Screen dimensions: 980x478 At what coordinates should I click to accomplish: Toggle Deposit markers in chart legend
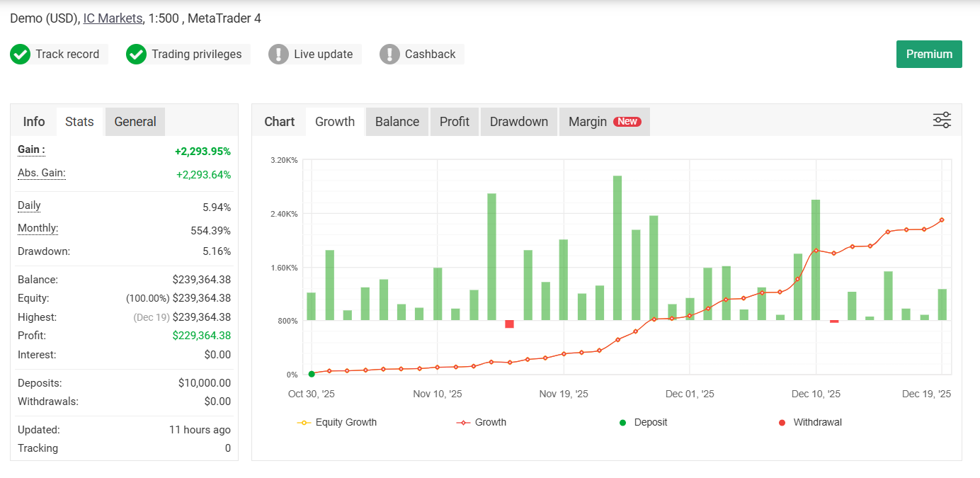point(643,423)
